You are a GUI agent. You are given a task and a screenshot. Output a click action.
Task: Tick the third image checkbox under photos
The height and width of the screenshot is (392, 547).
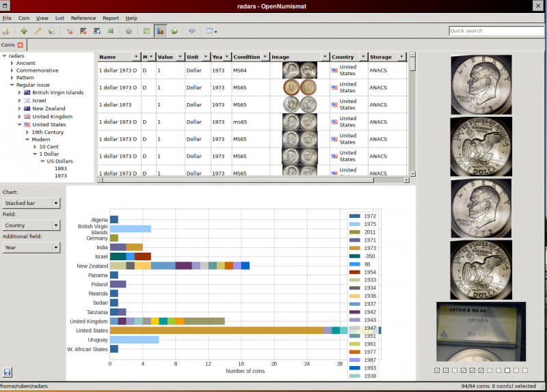coord(455,370)
